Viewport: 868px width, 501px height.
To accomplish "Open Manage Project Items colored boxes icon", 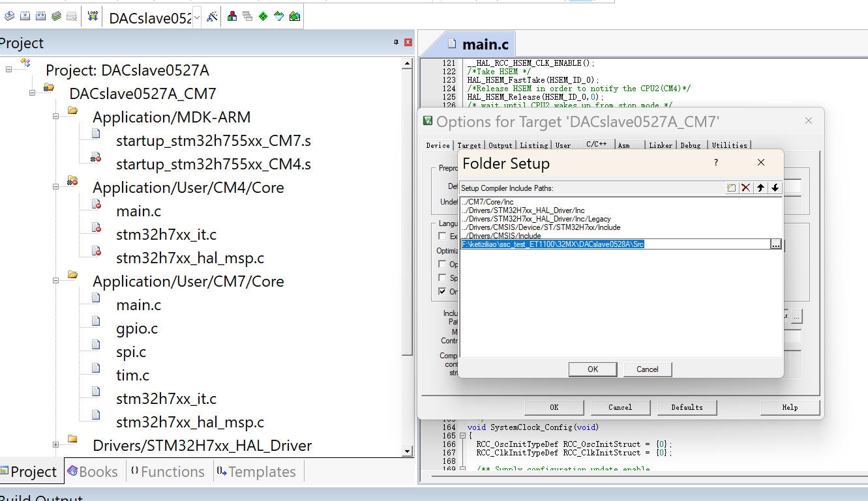I will click(x=232, y=16).
